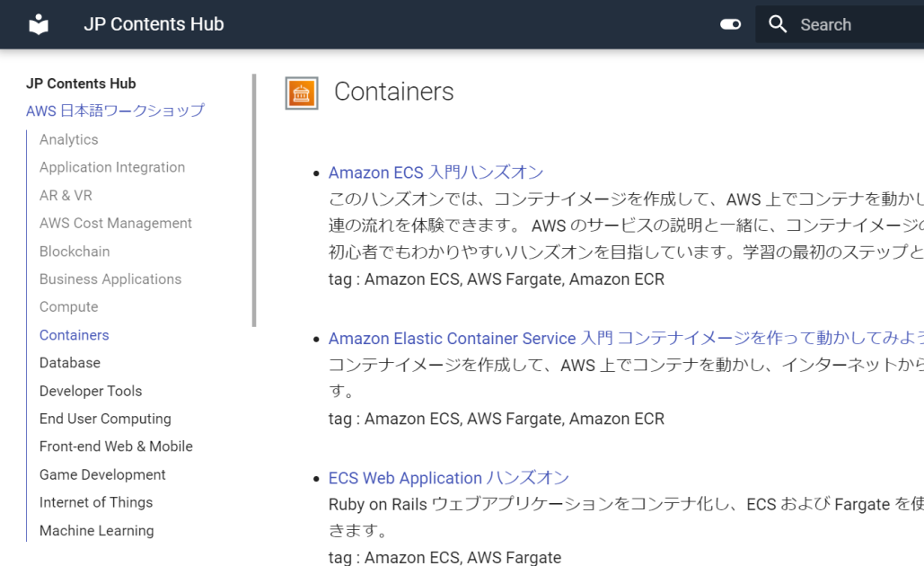Toggle the dark mode switch
This screenshot has width=924, height=566.
click(730, 24)
